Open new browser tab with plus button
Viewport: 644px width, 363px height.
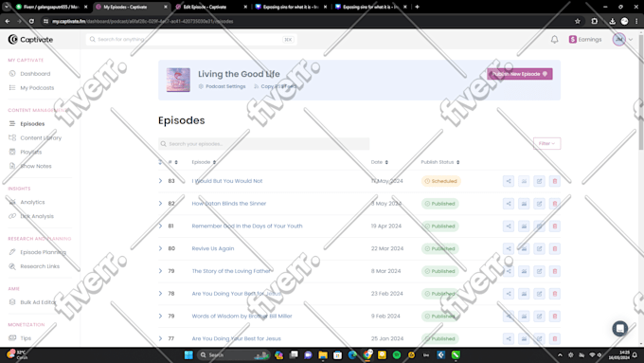click(417, 7)
